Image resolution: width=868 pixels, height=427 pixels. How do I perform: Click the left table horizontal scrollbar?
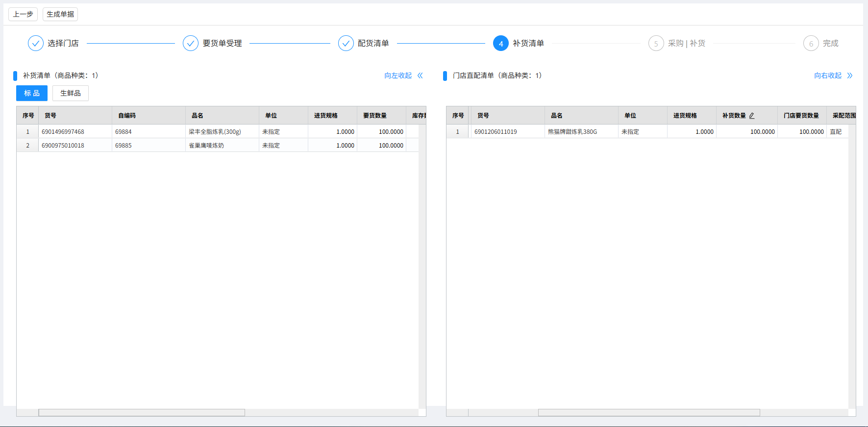(142, 413)
